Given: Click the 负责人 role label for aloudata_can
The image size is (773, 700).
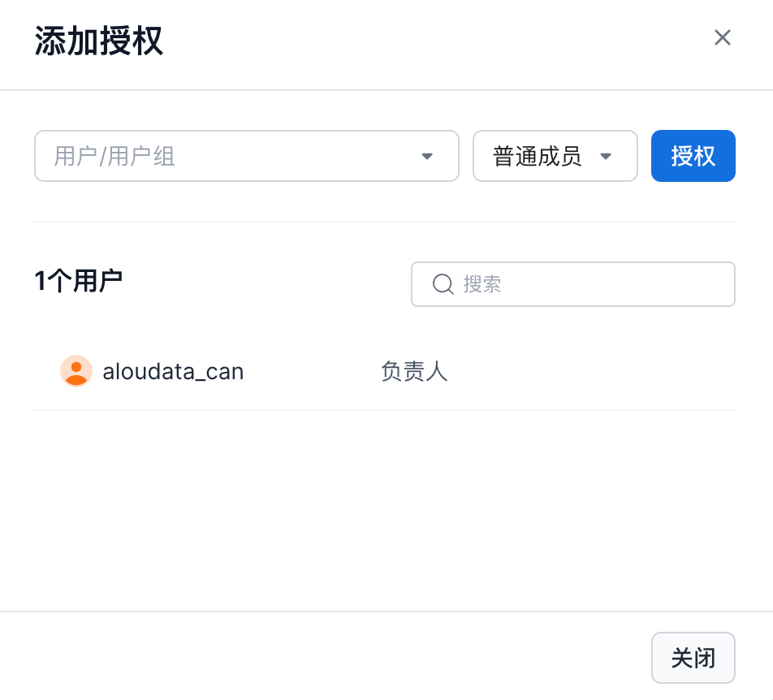Looking at the screenshot, I should tap(414, 372).
